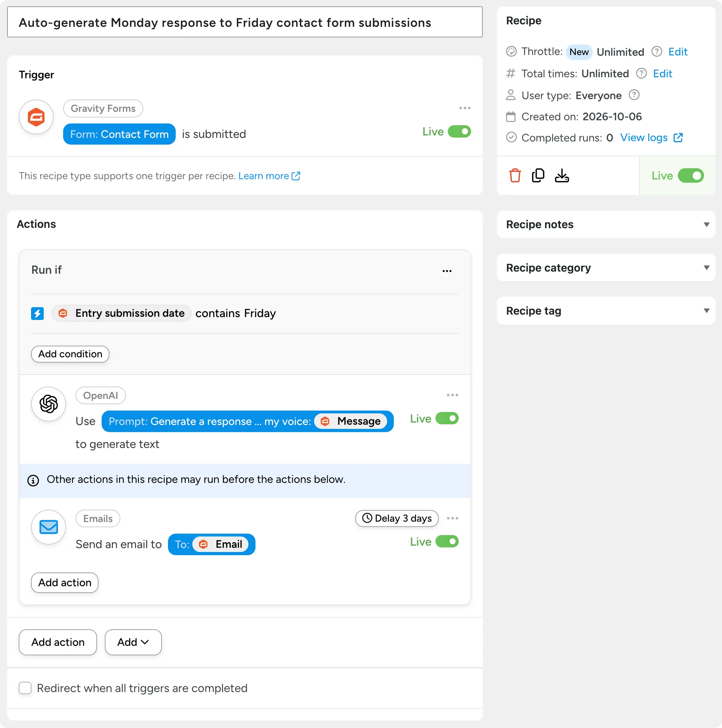Click the Emails envelope icon
This screenshot has width=722, height=728.
49,527
